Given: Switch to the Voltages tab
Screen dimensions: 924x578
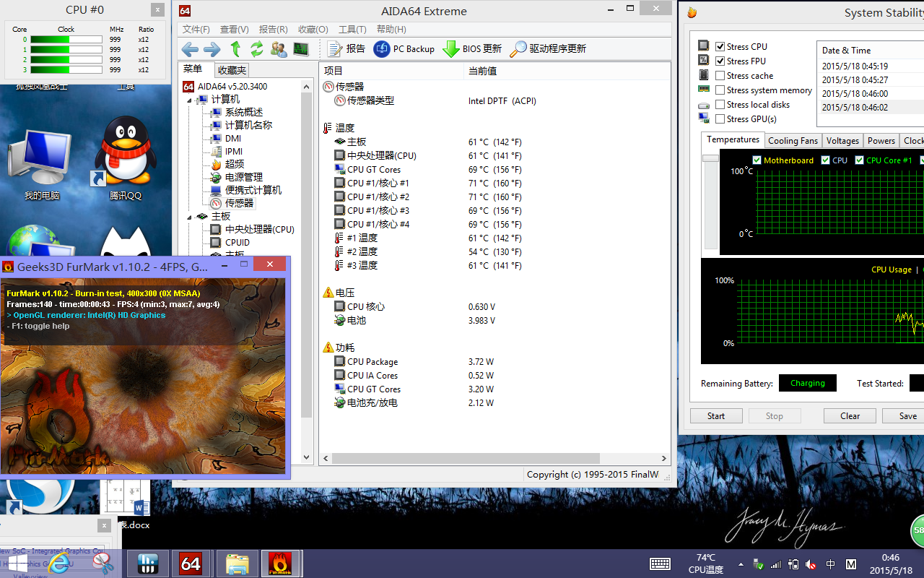Looking at the screenshot, I should [x=842, y=141].
